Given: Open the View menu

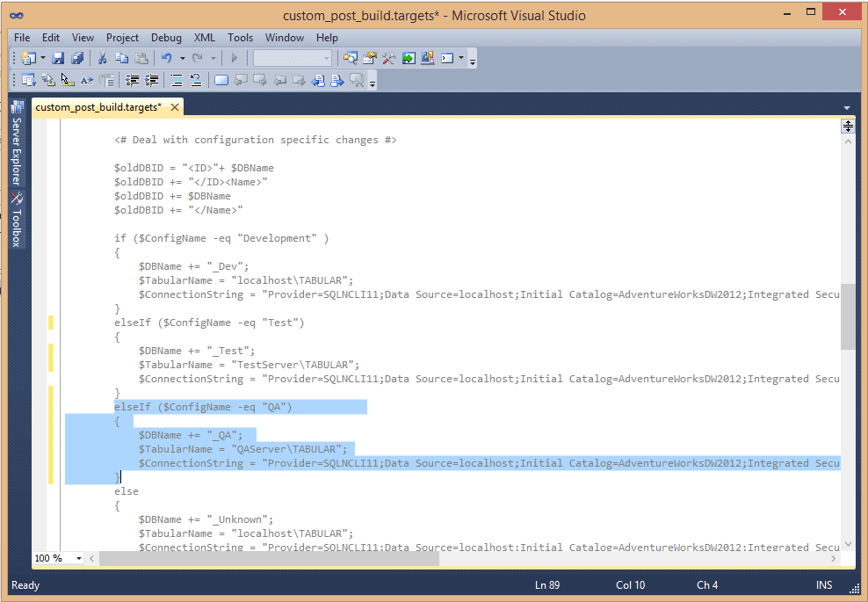Looking at the screenshot, I should 83,38.
